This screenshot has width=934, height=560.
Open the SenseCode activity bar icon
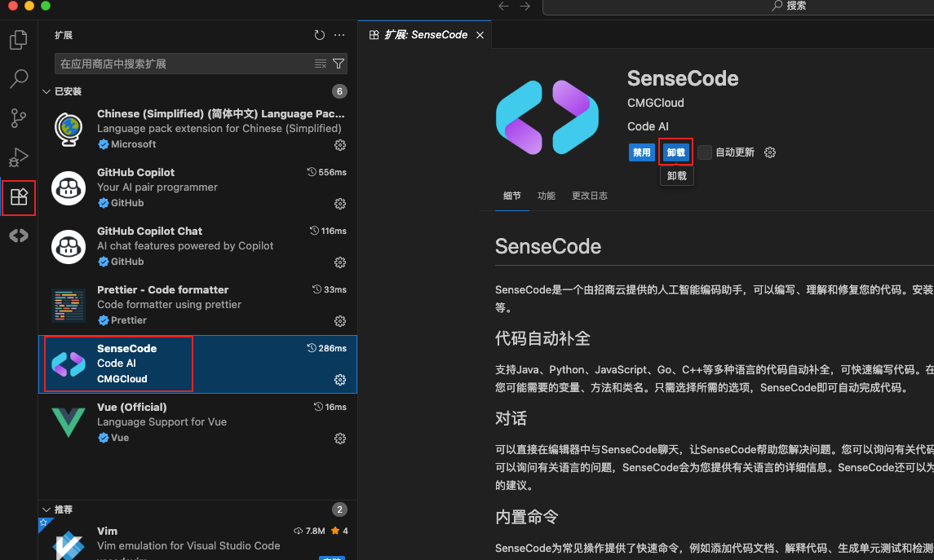19,236
